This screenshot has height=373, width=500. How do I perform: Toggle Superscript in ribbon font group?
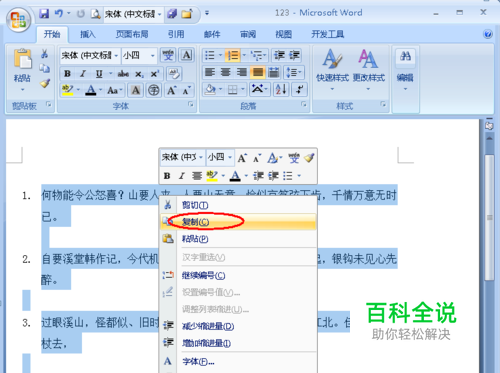point(155,74)
